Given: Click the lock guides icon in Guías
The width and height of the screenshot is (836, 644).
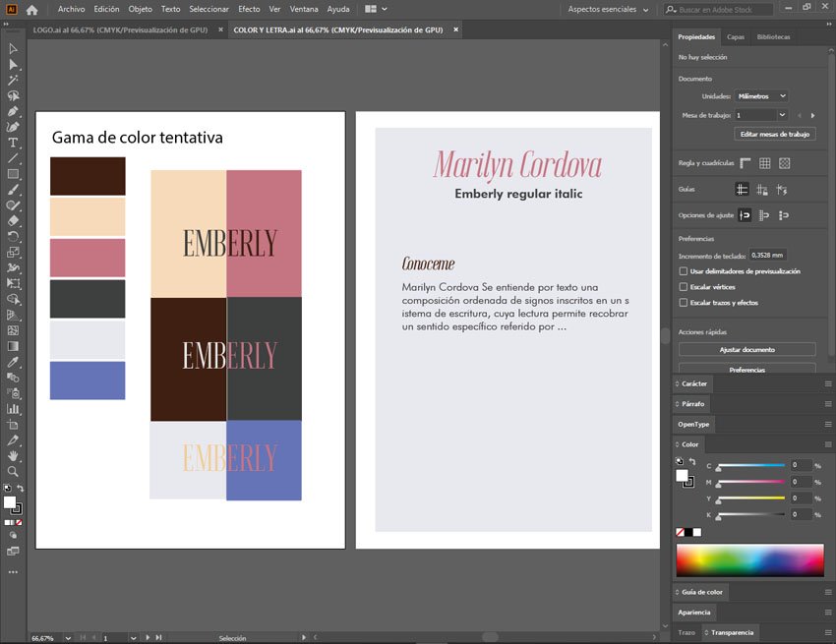Looking at the screenshot, I should [763, 189].
